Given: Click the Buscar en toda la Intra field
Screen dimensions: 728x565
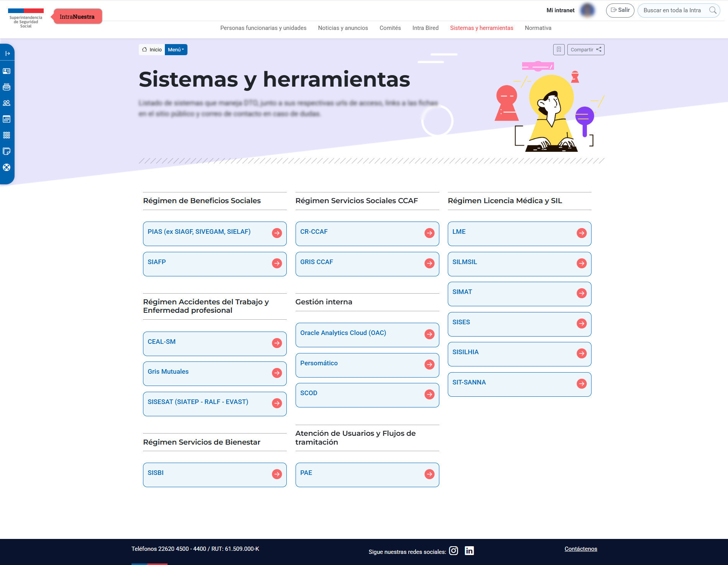Looking at the screenshot, I should pyautogui.click(x=673, y=10).
